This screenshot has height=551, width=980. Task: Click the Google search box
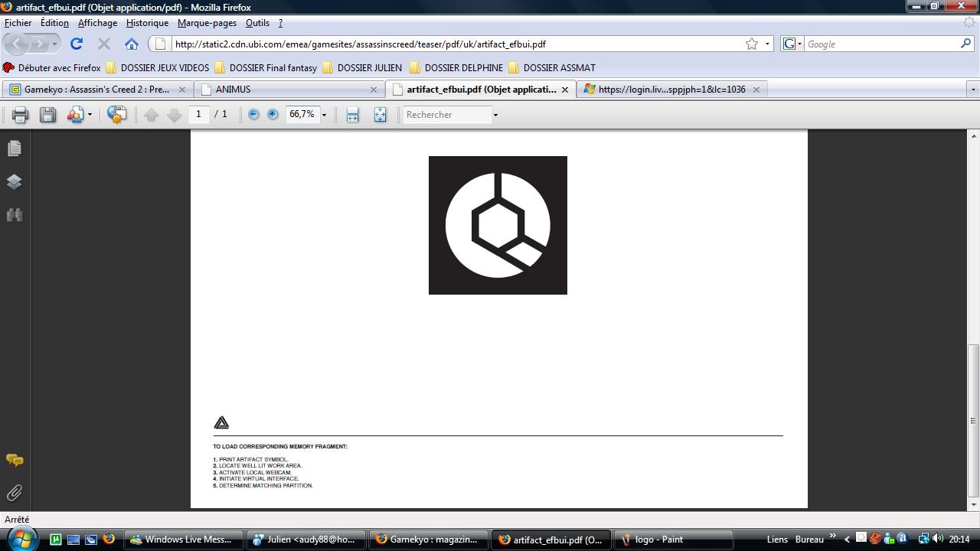(x=881, y=44)
